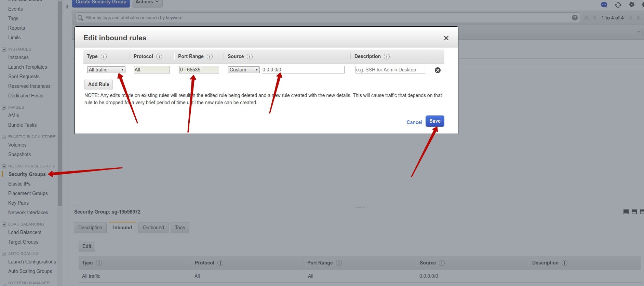
Task: Click the Create Security Group button
Action: click(101, 3)
